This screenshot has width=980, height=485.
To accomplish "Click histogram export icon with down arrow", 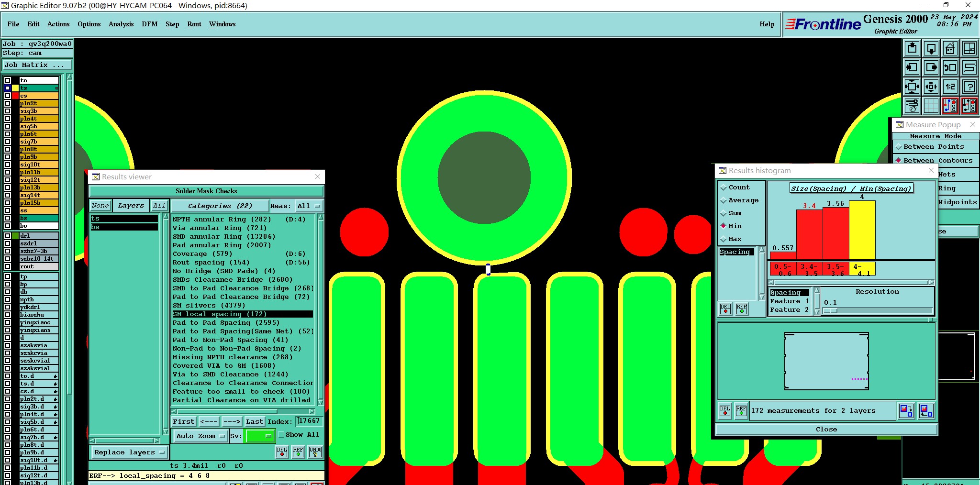I will (x=906, y=410).
